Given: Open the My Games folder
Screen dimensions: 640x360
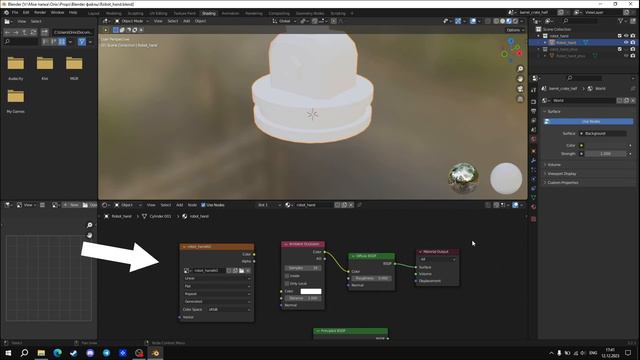Looking at the screenshot, I should 16,101.
